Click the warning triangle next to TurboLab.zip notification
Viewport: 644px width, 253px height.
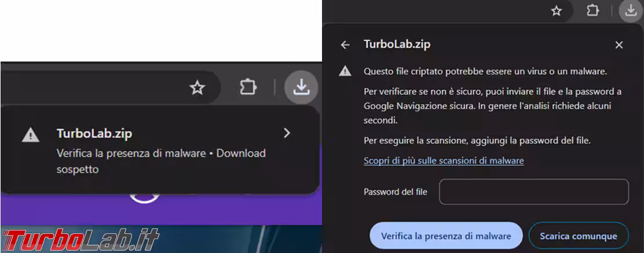click(30, 136)
